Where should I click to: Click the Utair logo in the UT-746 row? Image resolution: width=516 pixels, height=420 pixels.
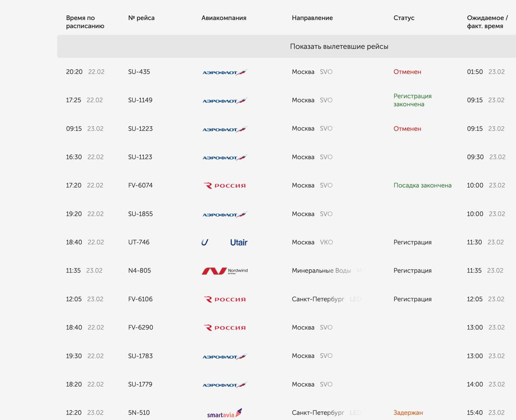coord(225,242)
